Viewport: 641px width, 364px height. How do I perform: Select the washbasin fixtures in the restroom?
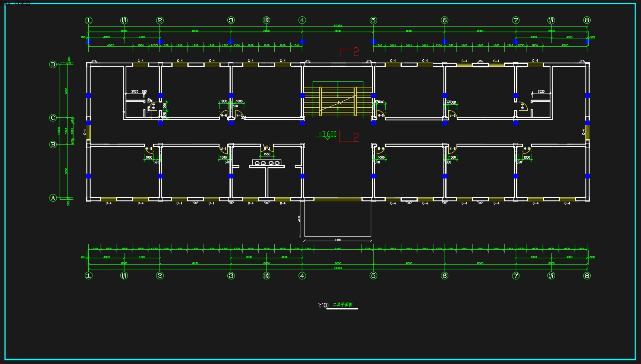(x=267, y=163)
